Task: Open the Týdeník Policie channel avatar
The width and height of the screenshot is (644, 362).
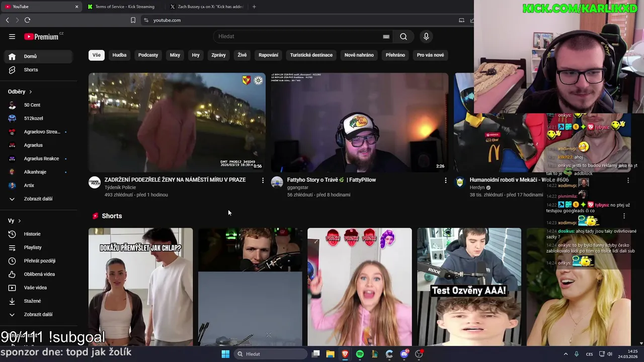Action: tap(95, 182)
